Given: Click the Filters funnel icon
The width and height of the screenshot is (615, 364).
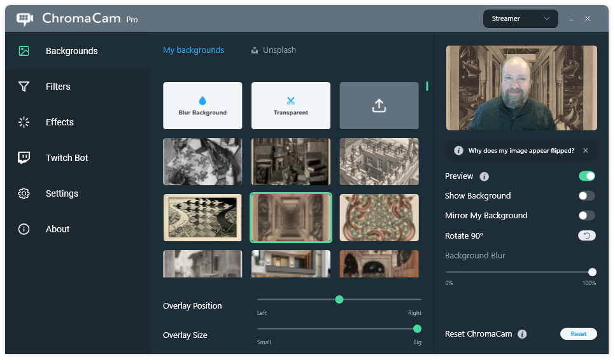Looking at the screenshot, I should (24, 87).
